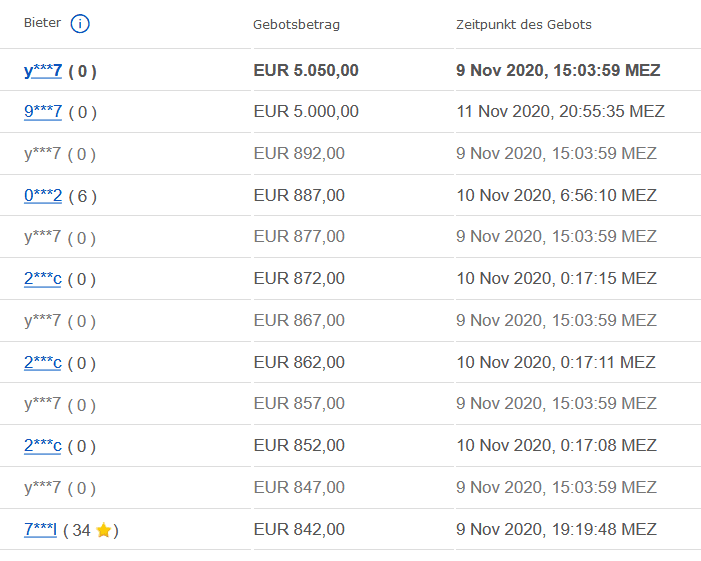701x561 pixels.
Task: Click the yellow star next to 7***l
Action: click(104, 530)
